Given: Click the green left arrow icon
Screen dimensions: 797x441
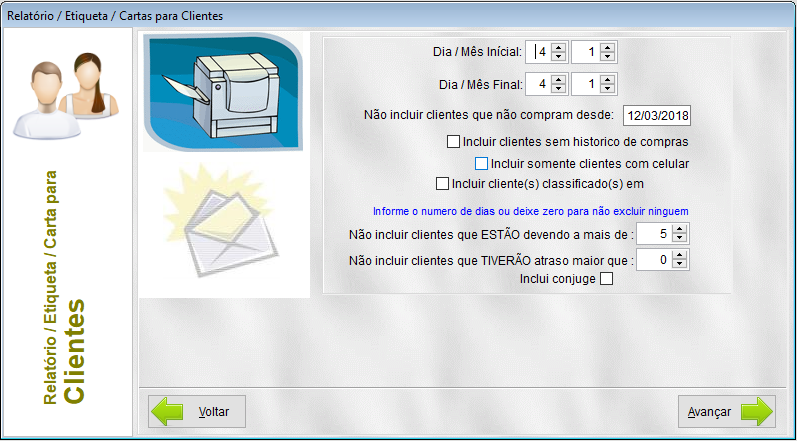Looking at the screenshot, I should pyautogui.click(x=168, y=412).
